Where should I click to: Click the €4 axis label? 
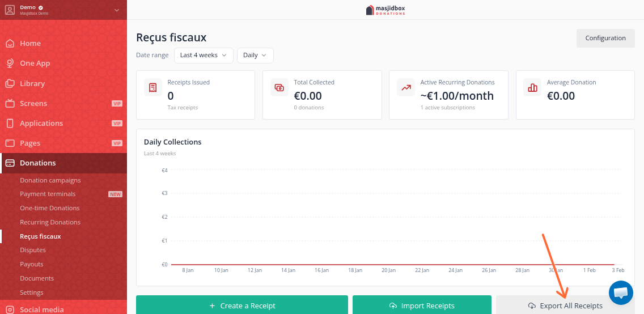[165, 170]
